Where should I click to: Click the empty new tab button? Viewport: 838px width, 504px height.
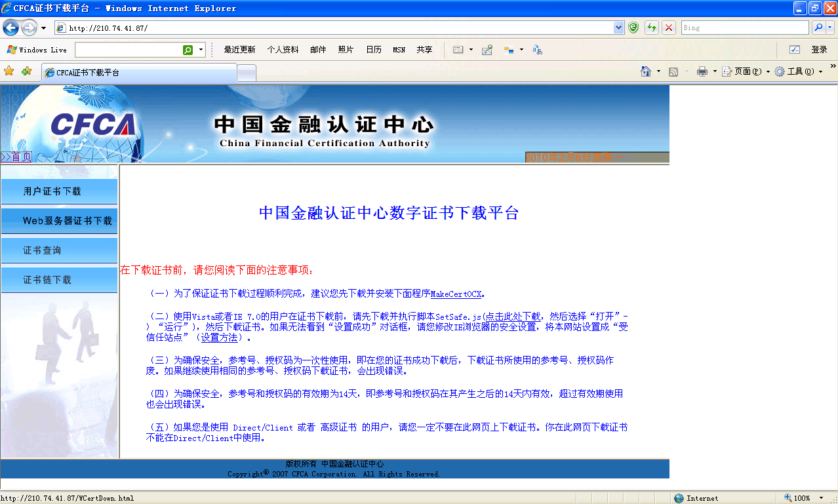tap(247, 73)
